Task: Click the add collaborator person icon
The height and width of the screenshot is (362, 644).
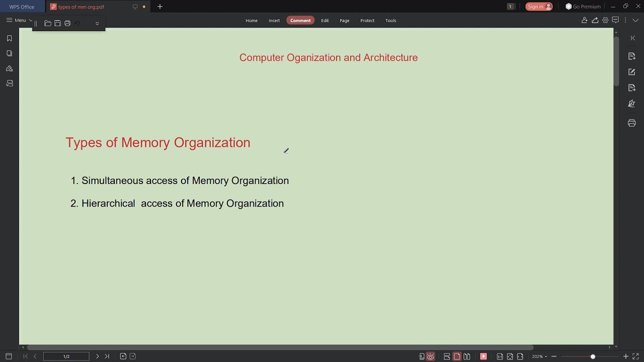Action: [584, 21]
